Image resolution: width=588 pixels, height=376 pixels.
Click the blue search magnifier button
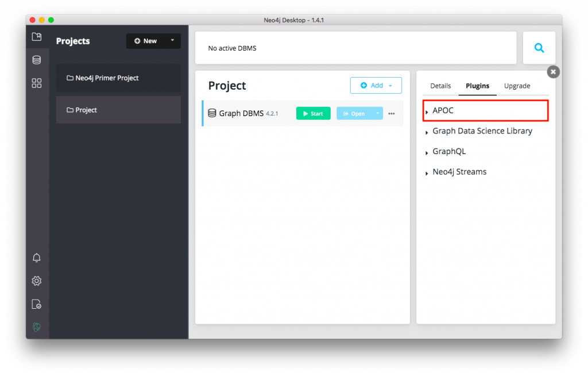(x=539, y=48)
